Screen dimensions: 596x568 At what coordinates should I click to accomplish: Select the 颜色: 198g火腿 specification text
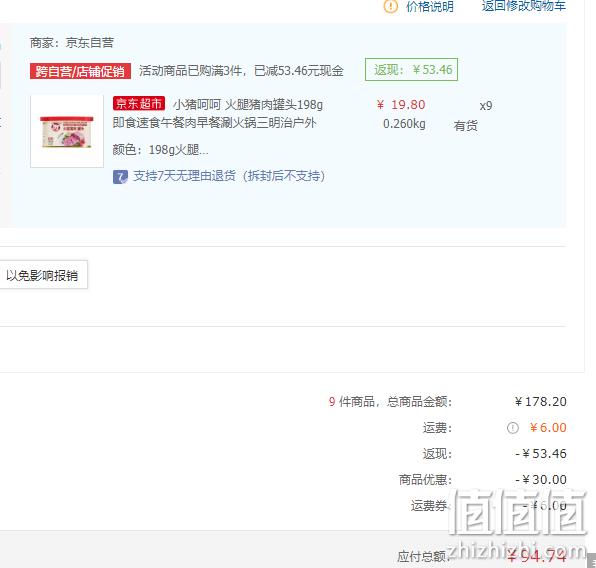[x=160, y=150]
